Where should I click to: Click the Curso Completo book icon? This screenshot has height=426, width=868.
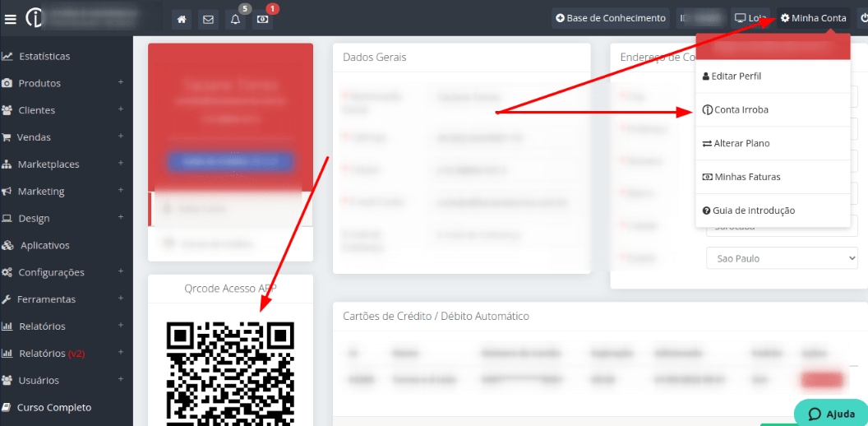(7, 408)
